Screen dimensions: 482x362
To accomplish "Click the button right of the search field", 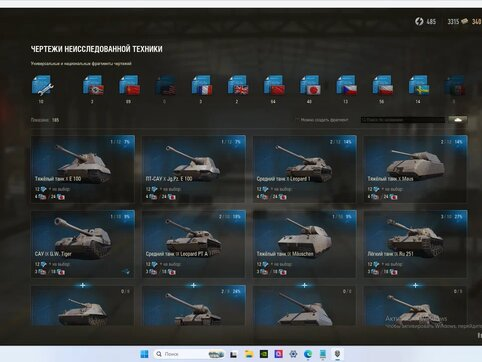I will point(458,120).
